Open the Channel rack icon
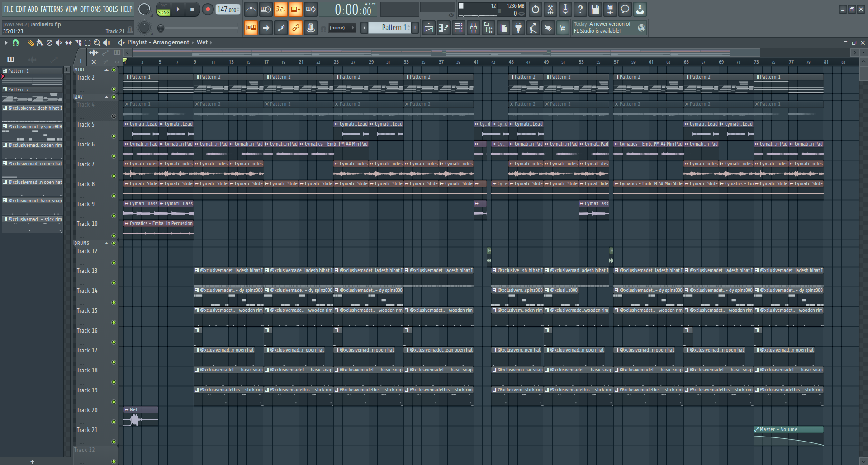Image resolution: width=868 pixels, height=465 pixels. point(459,28)
